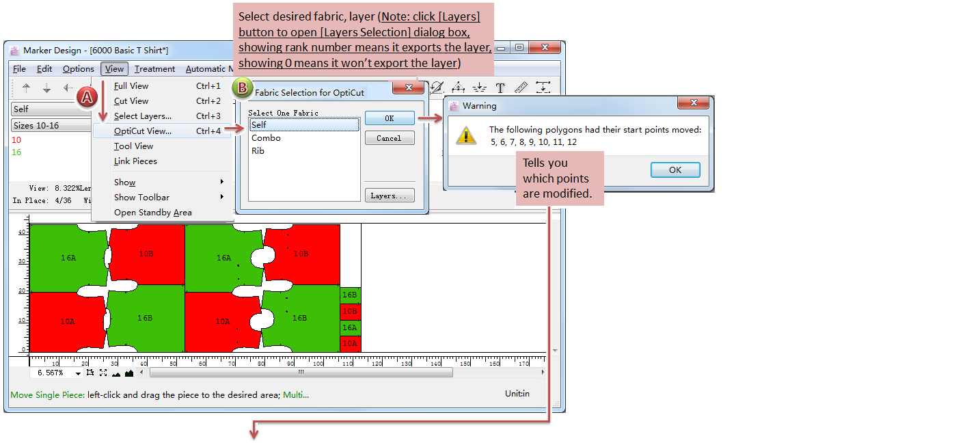The height and width of the screenshot is (443, 980).
Task: Open the Sizes 10-16 dropdown
Action: click(x=51, y=126)
